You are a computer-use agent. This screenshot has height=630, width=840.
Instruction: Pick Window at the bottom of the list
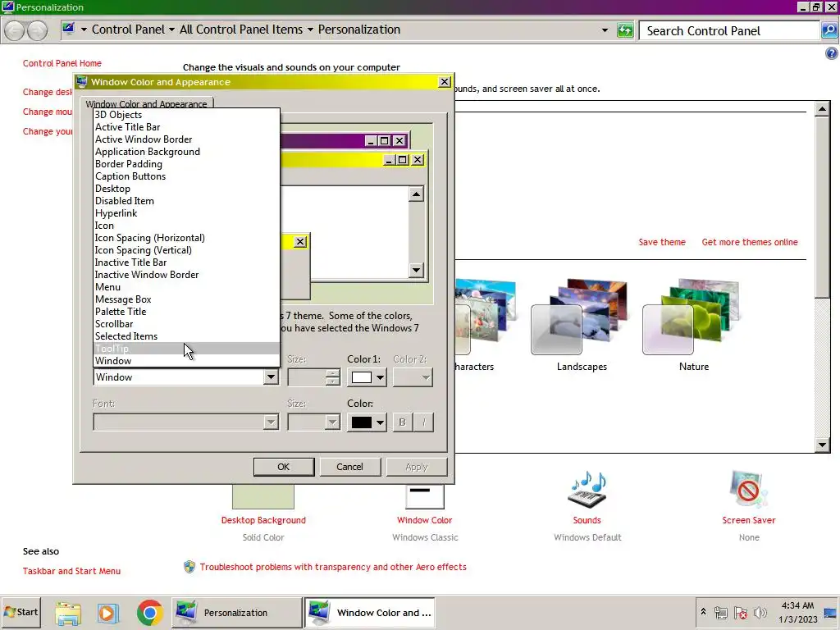coord(186,361)
